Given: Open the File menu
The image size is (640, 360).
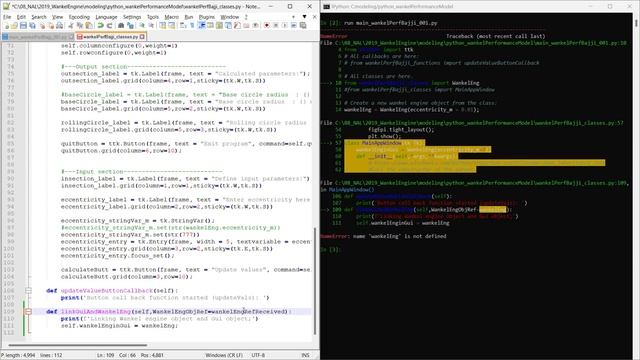Looking at the screenshot, I should tap(7, 17).
